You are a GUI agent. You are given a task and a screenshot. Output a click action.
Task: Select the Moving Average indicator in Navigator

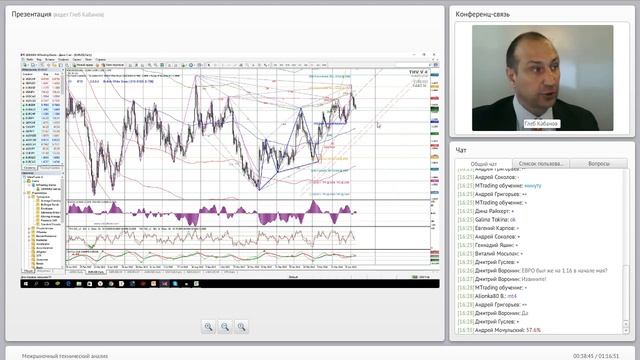(x=50, y=216)
